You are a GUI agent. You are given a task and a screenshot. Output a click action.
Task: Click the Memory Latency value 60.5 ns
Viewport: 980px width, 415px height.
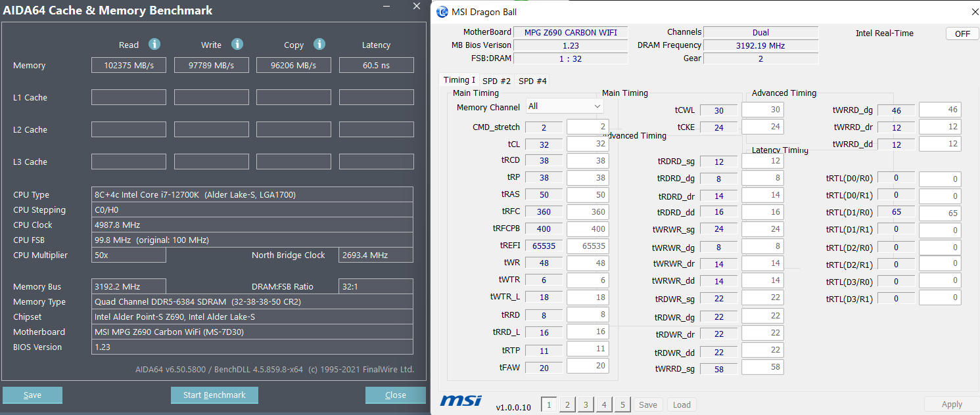coord(377,65)
